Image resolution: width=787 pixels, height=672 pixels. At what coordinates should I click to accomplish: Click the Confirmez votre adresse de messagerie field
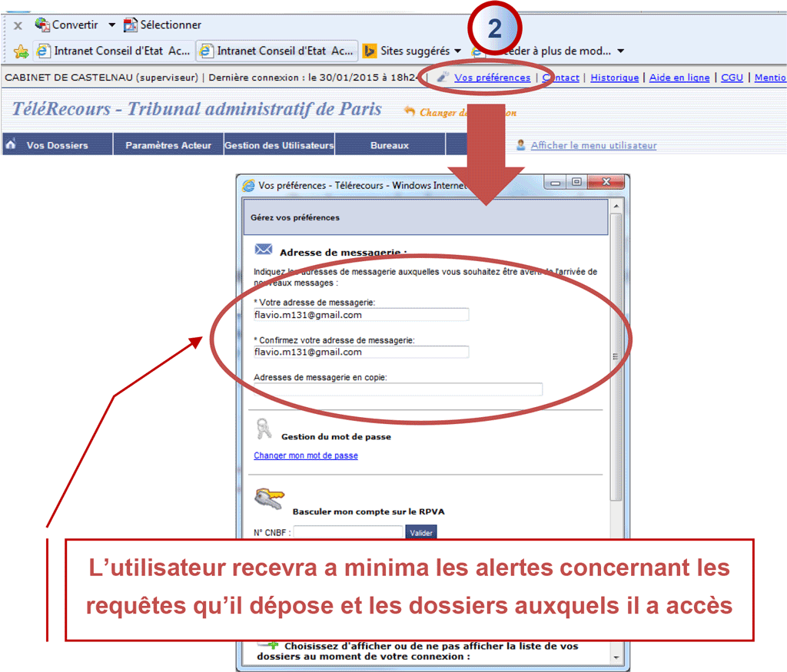click(361, 352)
